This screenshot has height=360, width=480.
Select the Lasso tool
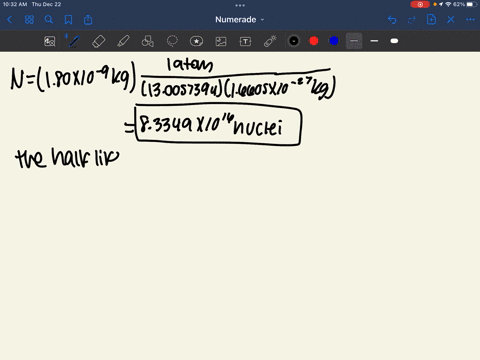(172, 41)
